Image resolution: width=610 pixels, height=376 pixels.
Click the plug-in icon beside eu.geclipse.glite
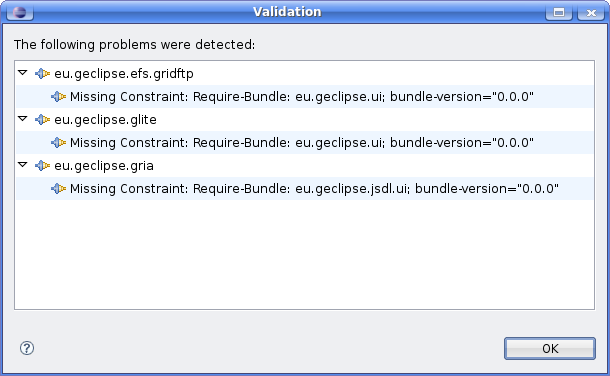(42, 119)
